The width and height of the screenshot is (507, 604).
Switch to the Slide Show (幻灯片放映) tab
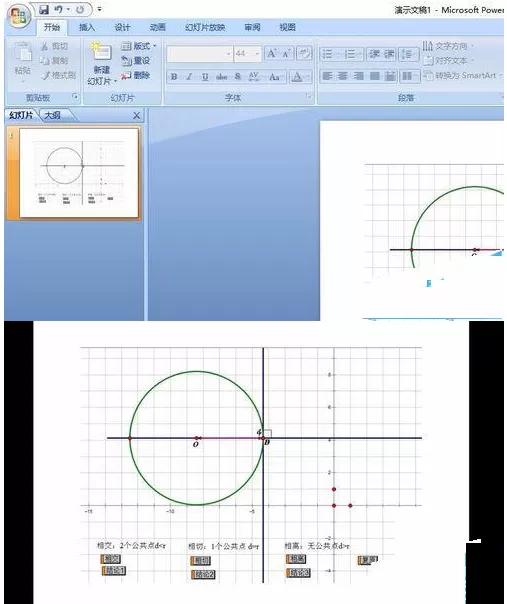click(205, 27)
